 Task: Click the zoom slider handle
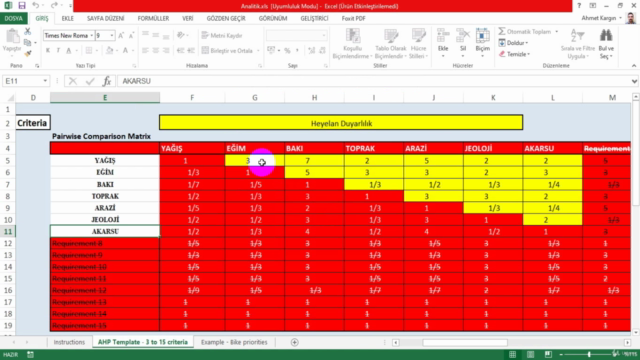[589, 354]
